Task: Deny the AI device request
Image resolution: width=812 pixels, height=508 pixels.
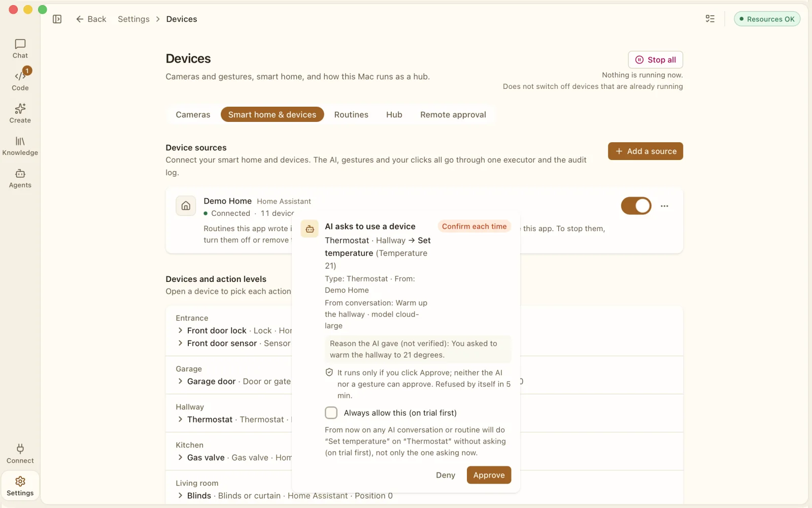Action: pos(446,475)
